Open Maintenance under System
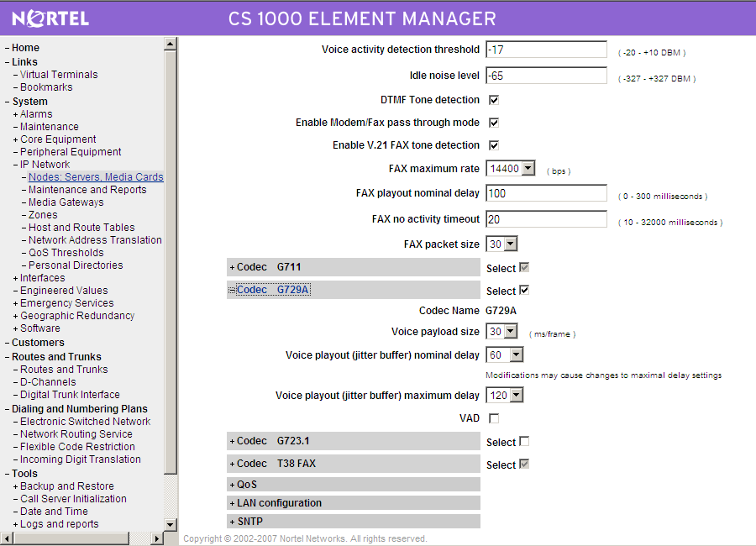 (x=50, y=127)
